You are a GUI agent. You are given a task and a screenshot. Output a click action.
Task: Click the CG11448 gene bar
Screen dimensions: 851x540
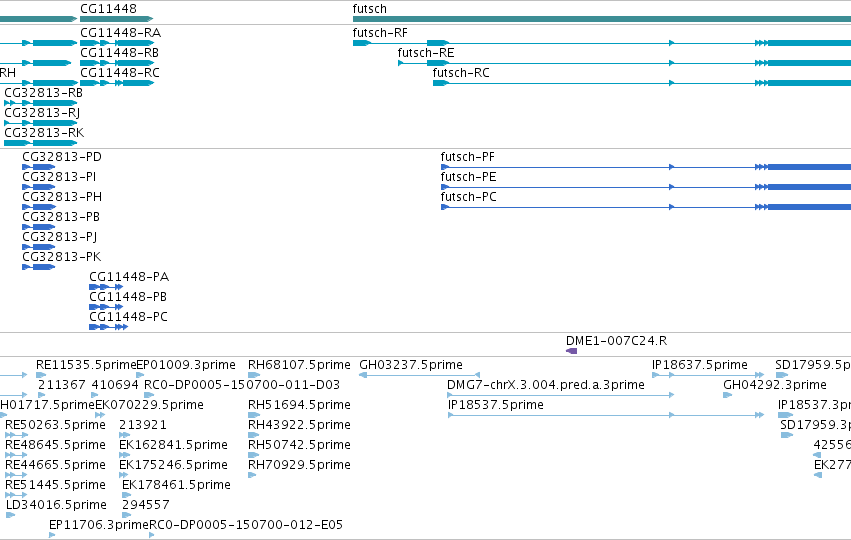point(117,19)
